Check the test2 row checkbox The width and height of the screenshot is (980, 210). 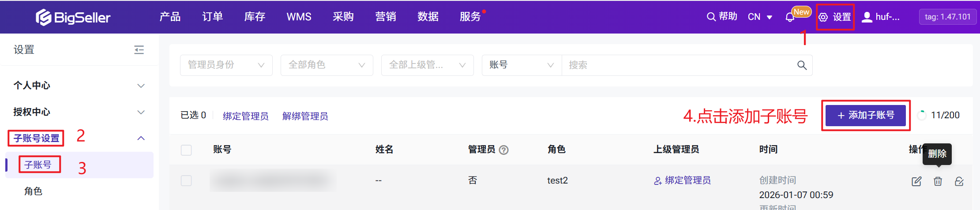(186, 181)
